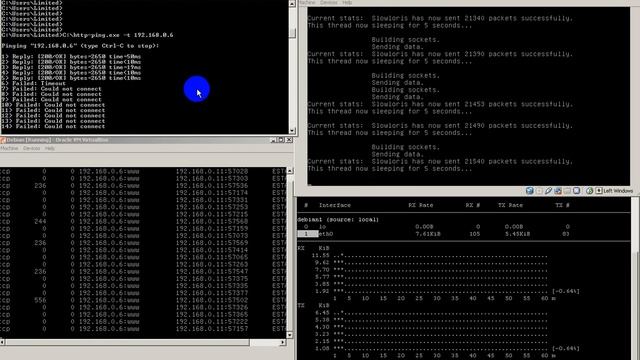640x360 pixels.
Task: Click the netstat row with port 57568
Action: click(143, 221)
